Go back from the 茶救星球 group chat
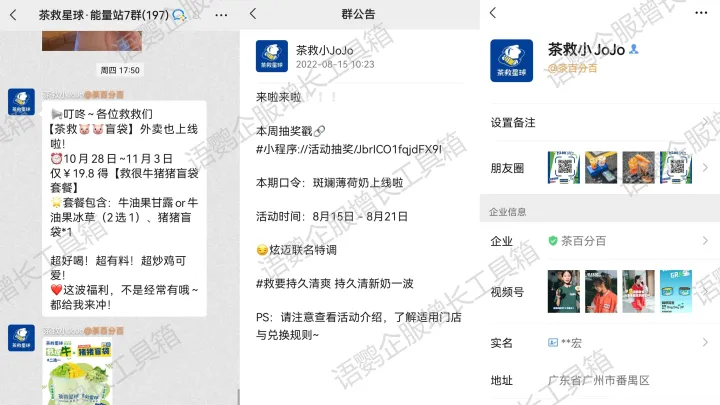The height and width of the screenshot is (405, 720). 14,14
